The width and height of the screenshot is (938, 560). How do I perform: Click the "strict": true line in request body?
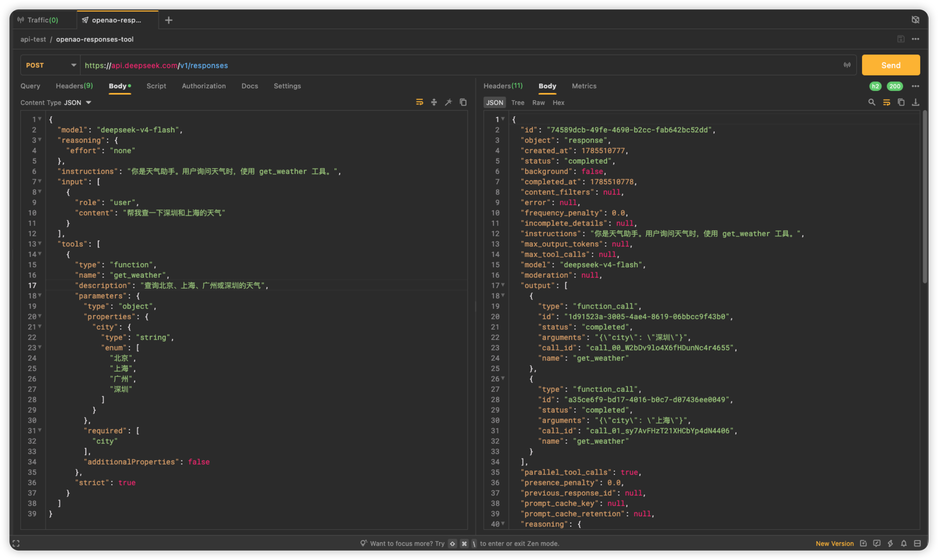click(105, 483)
